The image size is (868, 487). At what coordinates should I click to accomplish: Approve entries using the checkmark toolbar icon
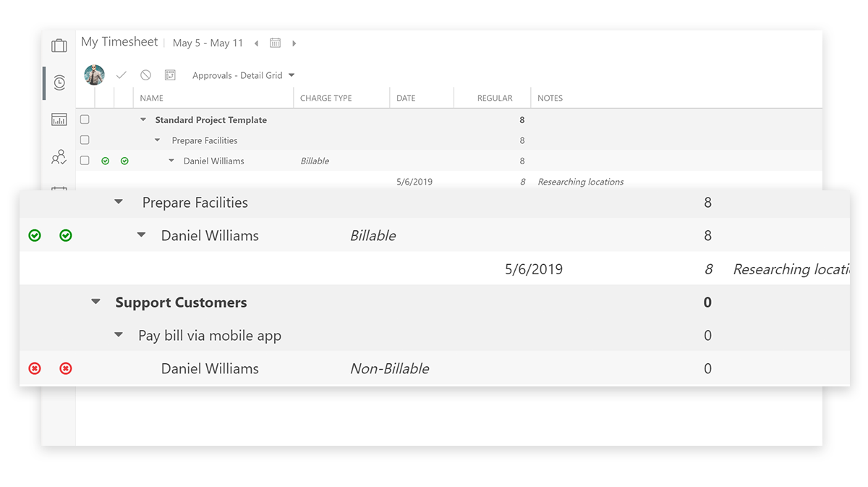pyautogui.click(x=122, y=75)
